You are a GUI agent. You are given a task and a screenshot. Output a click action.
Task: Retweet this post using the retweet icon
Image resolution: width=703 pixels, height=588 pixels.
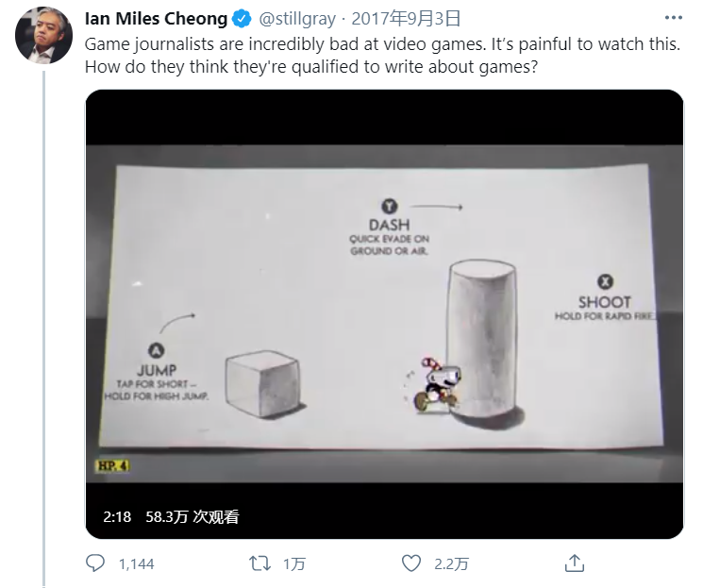pyautogui.click(x=259, y=563)
